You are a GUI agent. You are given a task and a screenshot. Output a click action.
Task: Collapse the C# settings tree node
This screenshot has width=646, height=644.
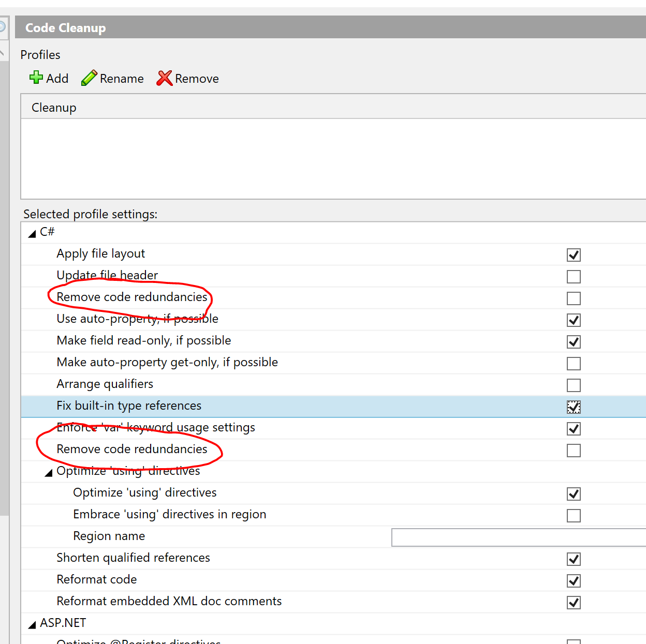tap(32, 233)
